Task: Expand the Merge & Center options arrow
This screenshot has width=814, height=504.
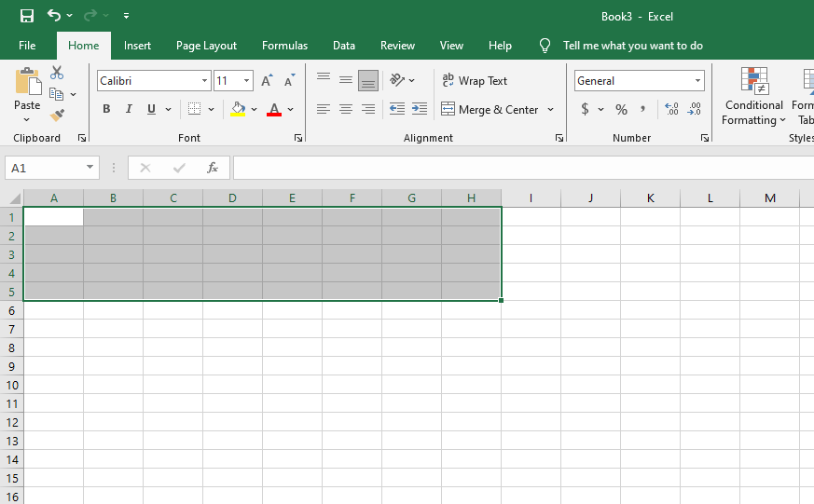Action: click(x=550, y=109)
